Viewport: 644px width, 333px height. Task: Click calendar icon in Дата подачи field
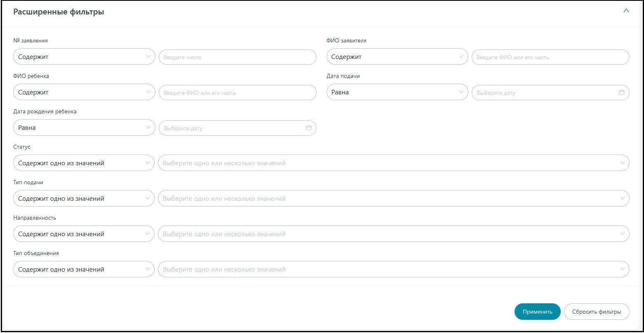tap(622, 93)
